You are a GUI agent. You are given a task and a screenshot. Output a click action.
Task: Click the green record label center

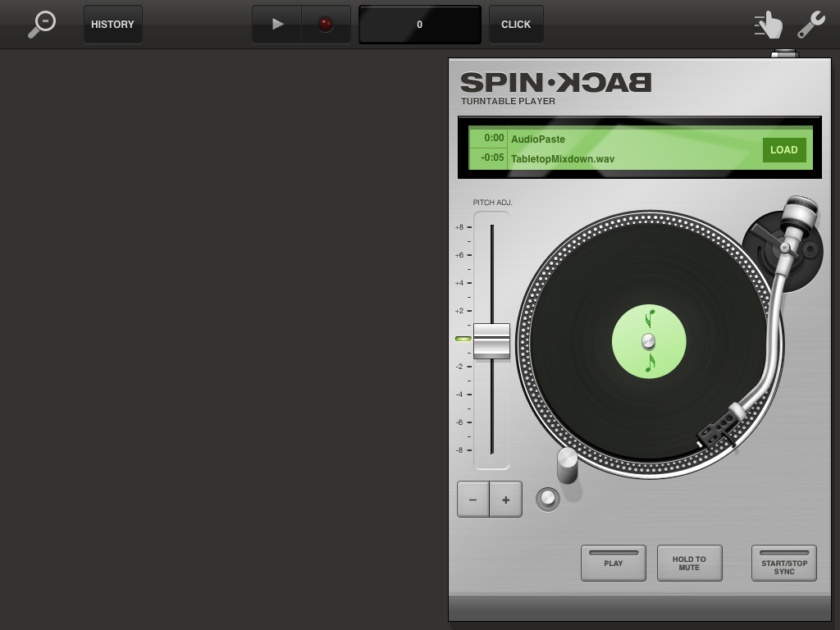click(649, 341)
